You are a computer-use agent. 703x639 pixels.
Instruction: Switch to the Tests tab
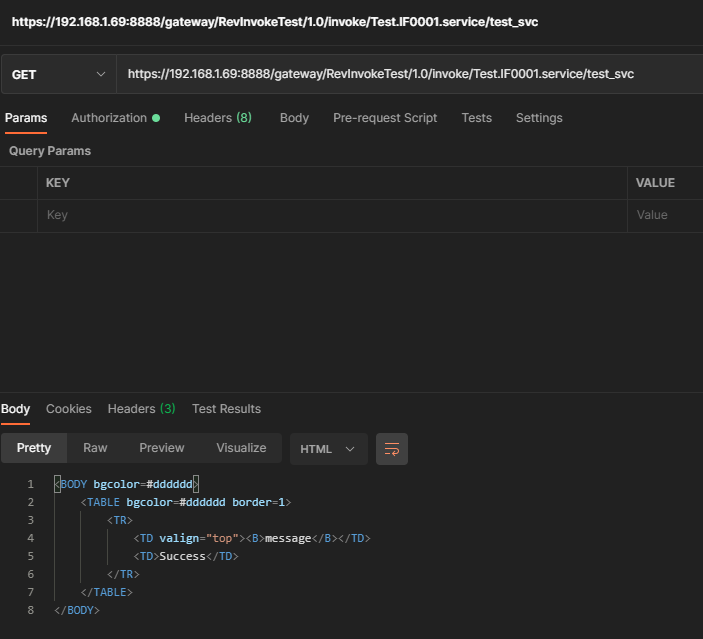point(476,118)
